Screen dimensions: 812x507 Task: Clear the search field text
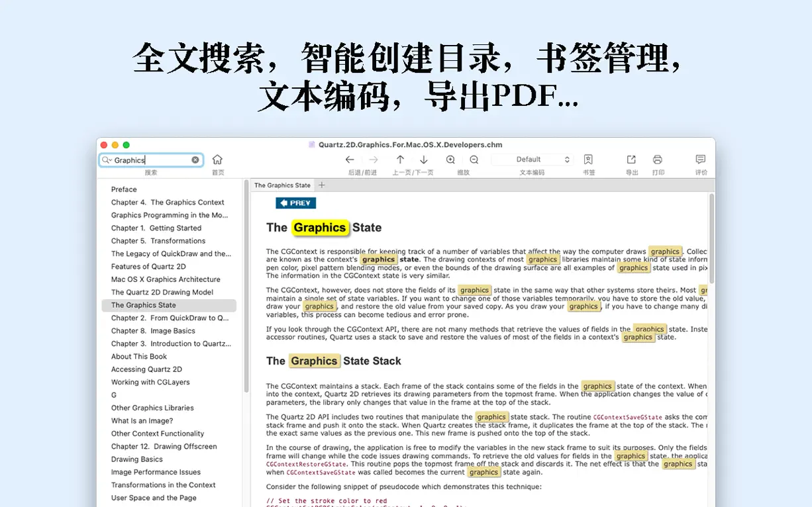coord(195,160)
